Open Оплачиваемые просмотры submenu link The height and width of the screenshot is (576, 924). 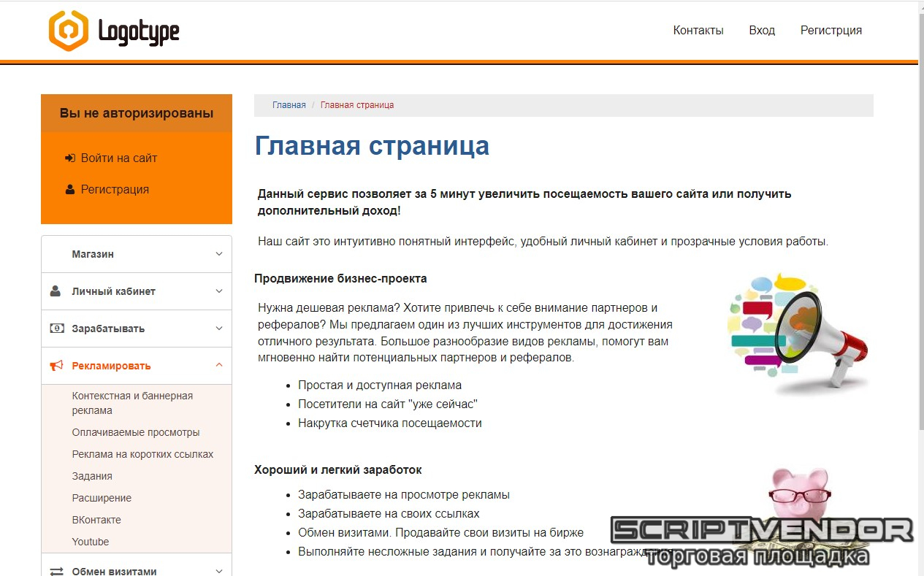136,432
